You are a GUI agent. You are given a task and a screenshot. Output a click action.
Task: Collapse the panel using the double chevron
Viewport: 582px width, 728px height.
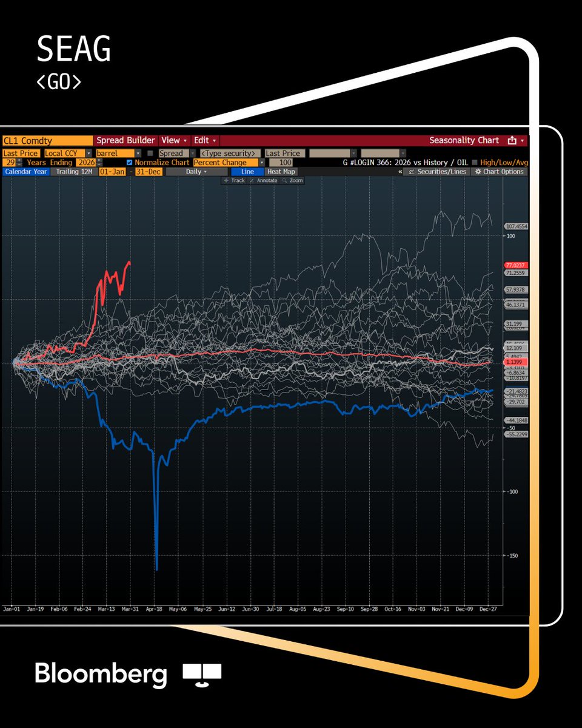point(400,172)
